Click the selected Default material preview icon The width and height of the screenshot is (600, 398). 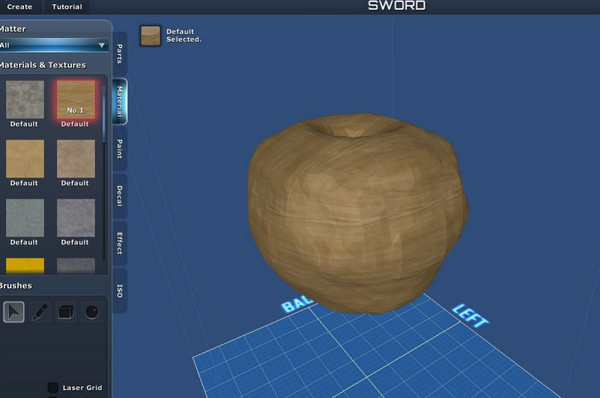pos(150,36)
